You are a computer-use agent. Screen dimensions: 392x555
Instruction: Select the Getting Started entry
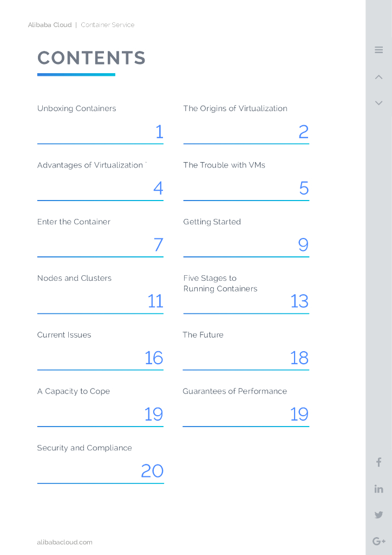click(212, 222)
